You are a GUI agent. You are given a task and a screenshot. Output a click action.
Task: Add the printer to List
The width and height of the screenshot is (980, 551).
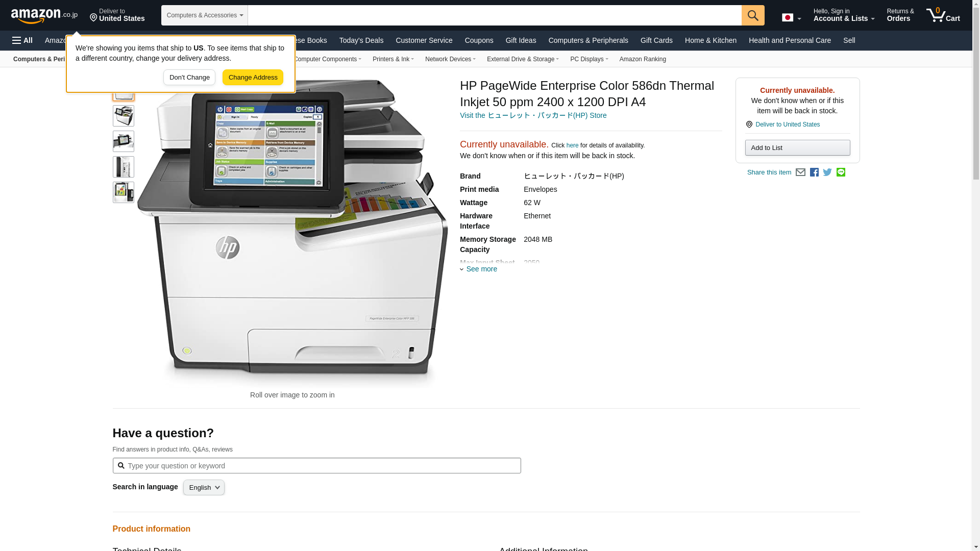point(797,148)
